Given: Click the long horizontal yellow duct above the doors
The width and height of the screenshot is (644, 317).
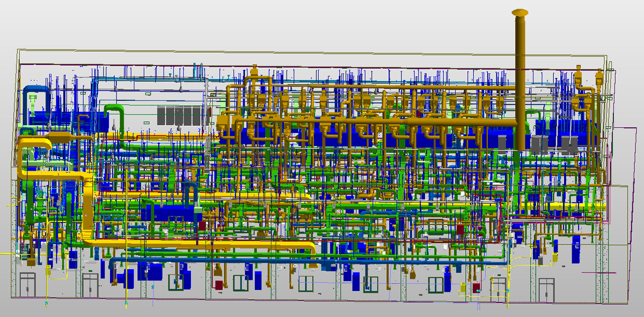Looking at the screenshot, I should 204,244.
